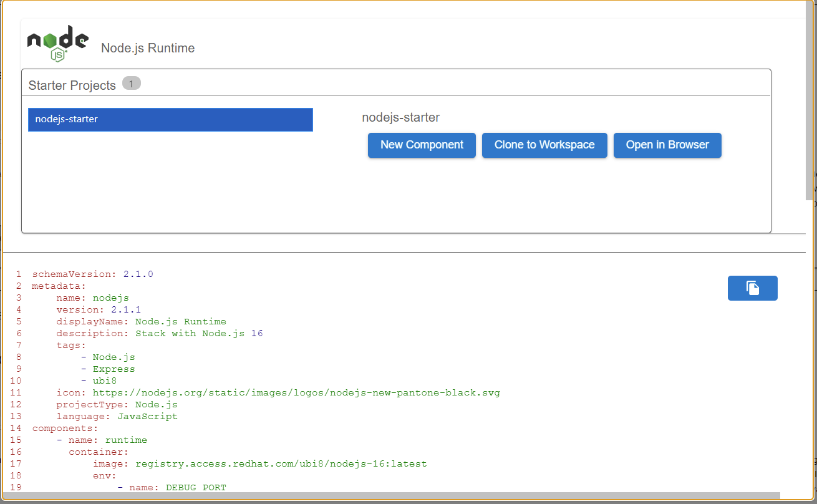Click the vertical scrollbar thumb

pos(811,100)
